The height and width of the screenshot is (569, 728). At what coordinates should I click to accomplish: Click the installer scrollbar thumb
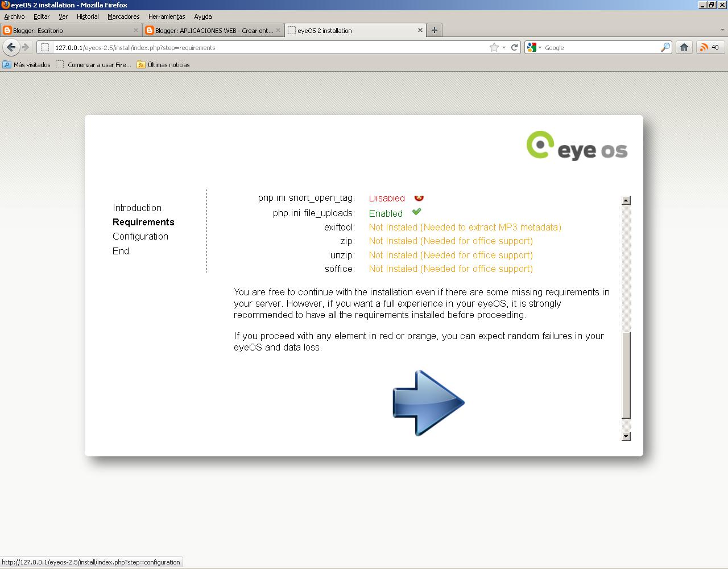626,375
